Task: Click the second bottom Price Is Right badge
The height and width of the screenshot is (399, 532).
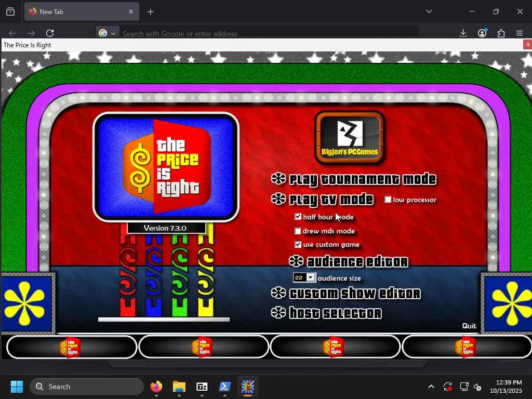Action: click(x=202, y=347)
